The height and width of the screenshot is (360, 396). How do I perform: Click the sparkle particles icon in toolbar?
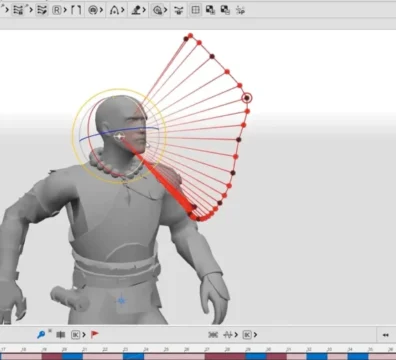240,10
